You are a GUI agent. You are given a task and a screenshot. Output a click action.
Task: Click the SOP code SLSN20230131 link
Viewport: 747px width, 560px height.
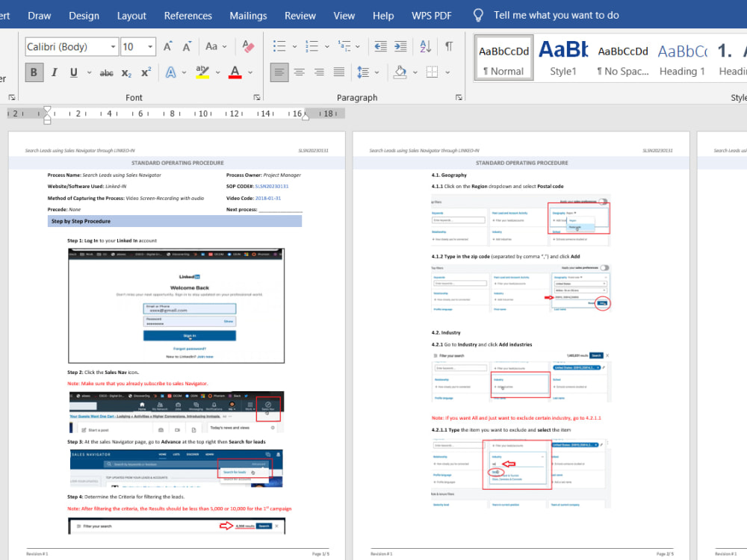272,186
